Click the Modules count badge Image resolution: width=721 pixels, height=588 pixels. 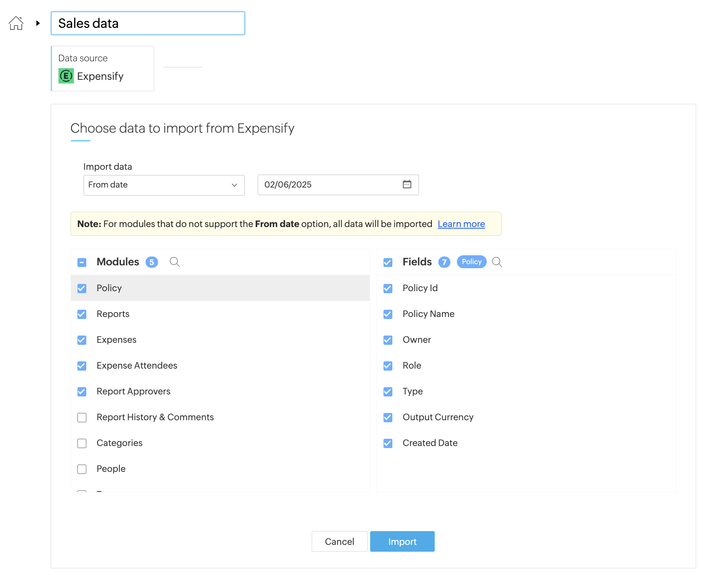pos(152,262)
